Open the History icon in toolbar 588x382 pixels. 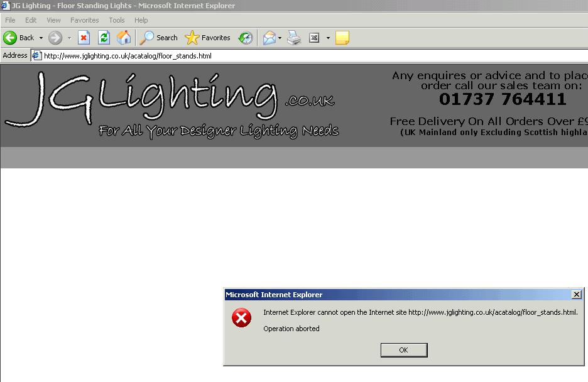[x=246, y=38]
